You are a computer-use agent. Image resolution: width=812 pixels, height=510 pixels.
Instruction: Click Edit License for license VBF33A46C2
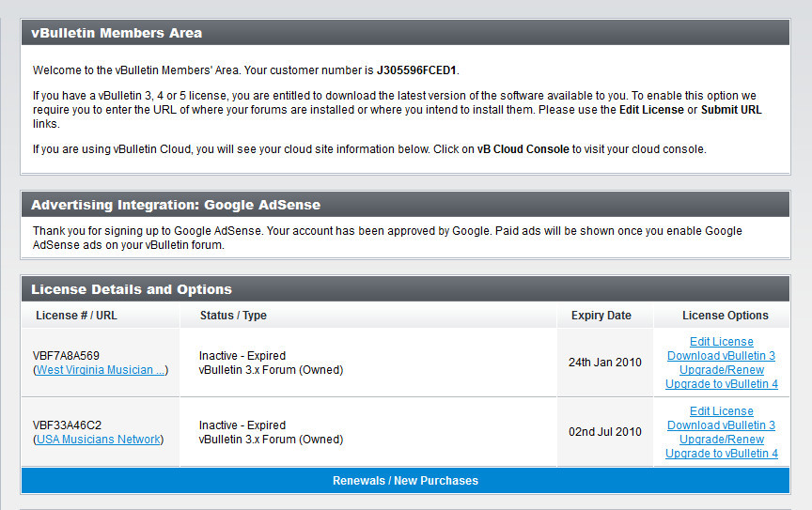(x=721, y=411)
